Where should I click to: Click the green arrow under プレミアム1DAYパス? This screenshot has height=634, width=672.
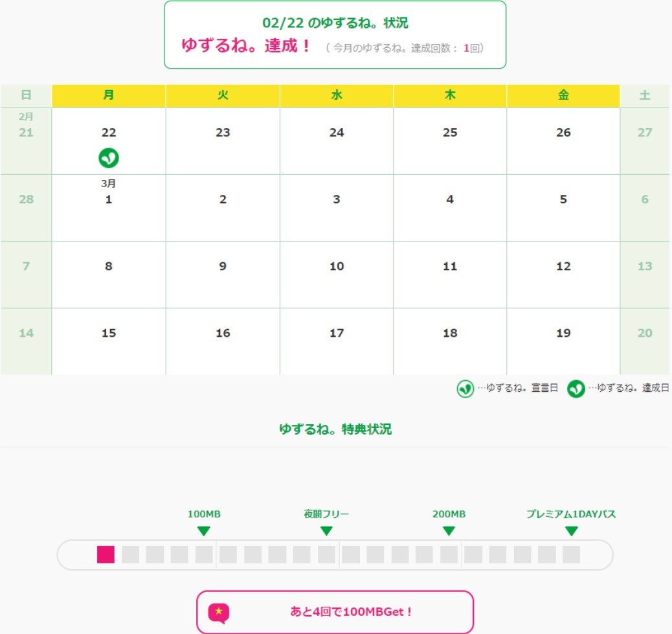tap(571, 531)
